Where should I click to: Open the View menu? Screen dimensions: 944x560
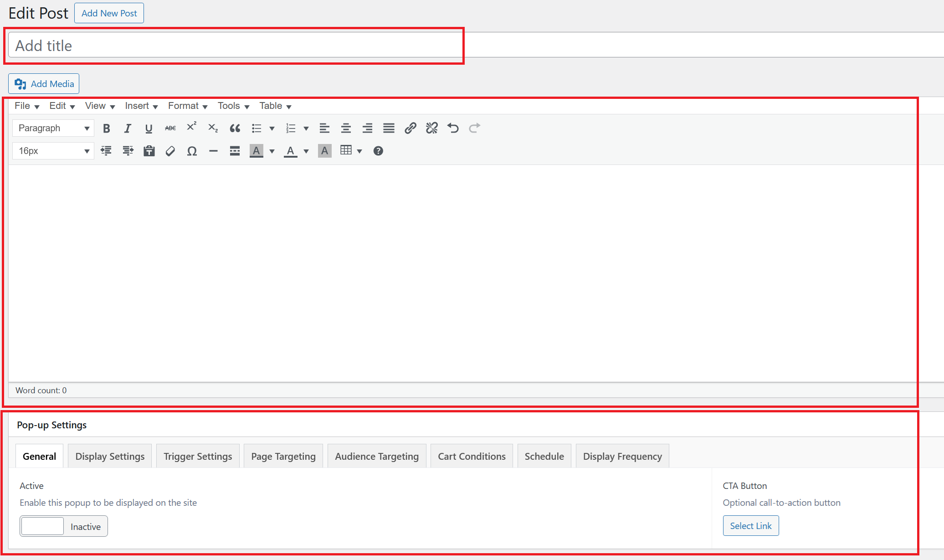100,106
